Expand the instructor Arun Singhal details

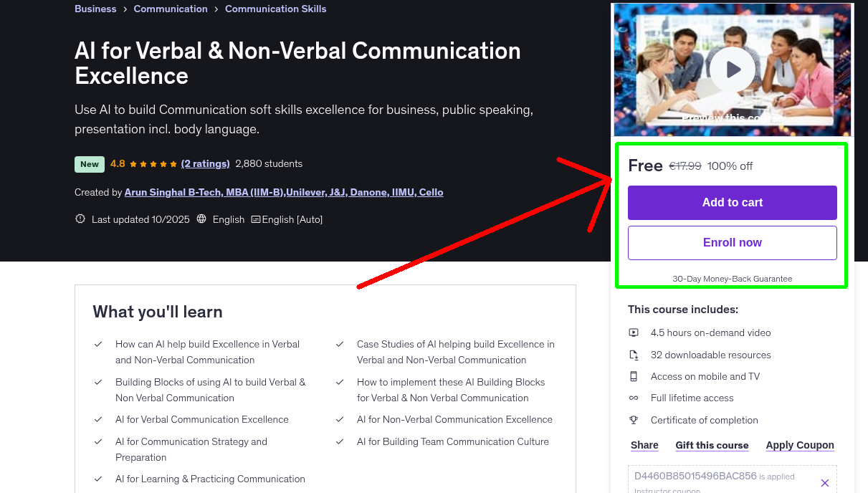coord(284,192)
